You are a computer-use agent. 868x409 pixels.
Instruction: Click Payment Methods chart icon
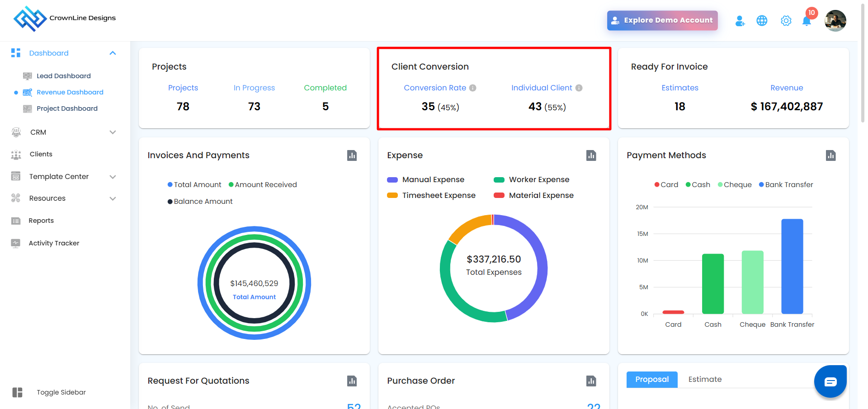(830, 155)
